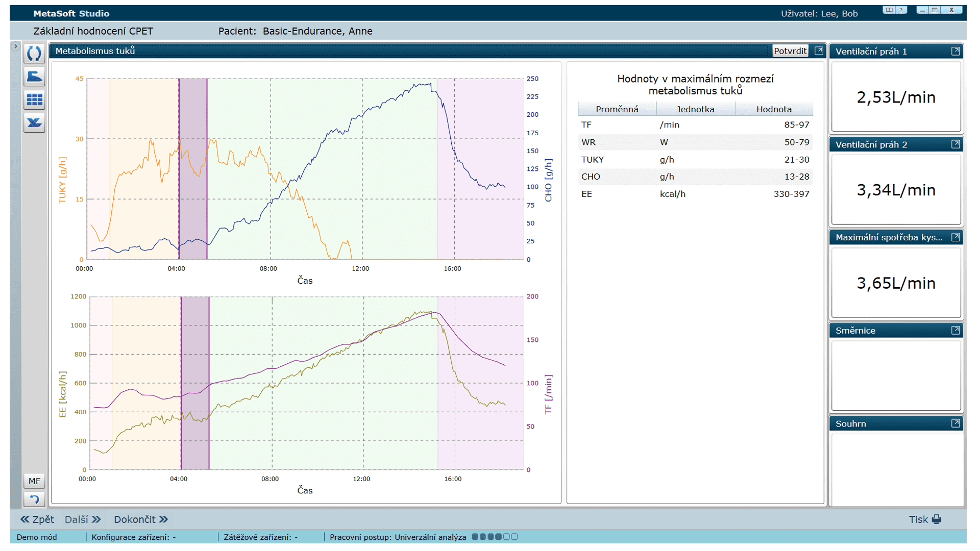
Task: Open the help book icon in title bar
Action: (x=889, y=10)
